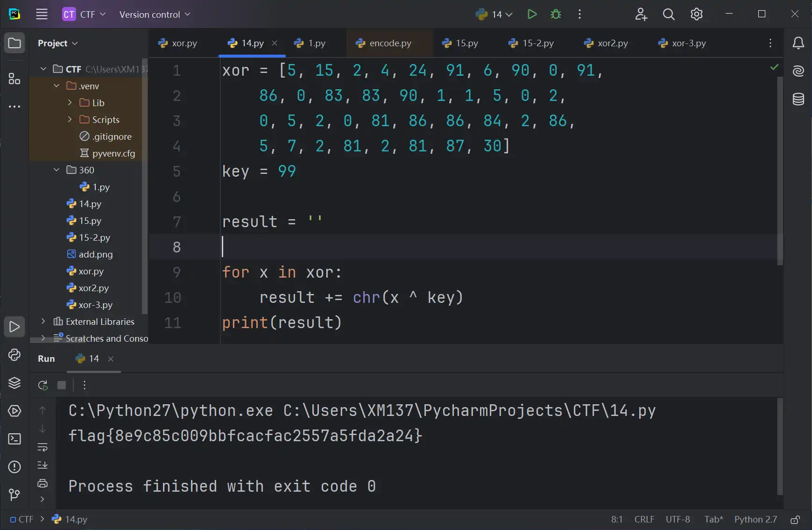Click the UTF-8 encoding selector
This screenshot has height=530, width=812.
(x=678, y=520)
